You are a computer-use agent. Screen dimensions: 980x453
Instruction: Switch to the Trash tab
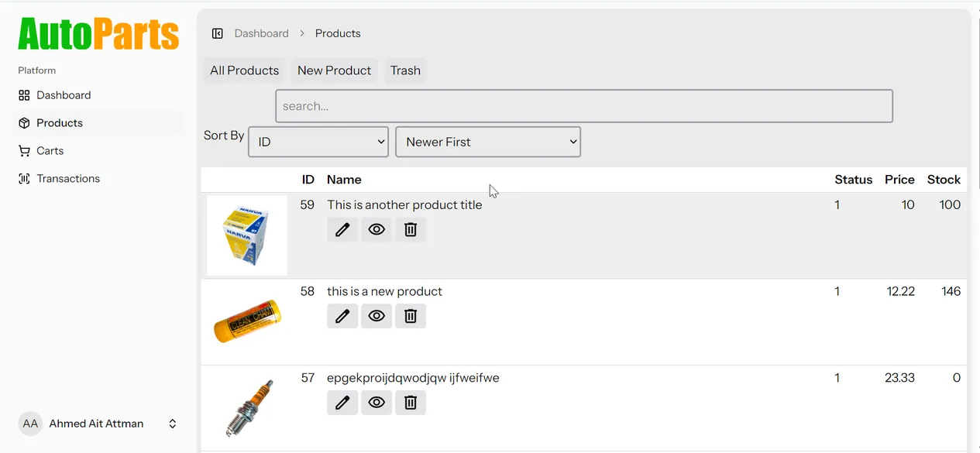click(405, 70)
